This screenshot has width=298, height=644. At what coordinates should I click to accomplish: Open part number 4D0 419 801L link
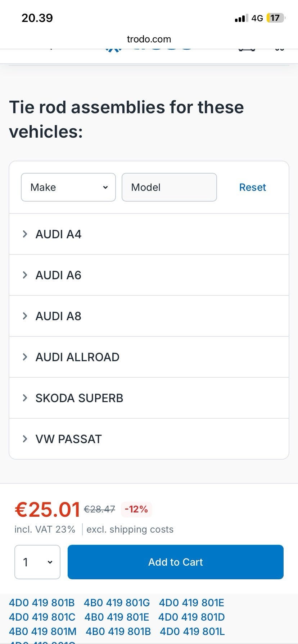[x=192, y=631]
